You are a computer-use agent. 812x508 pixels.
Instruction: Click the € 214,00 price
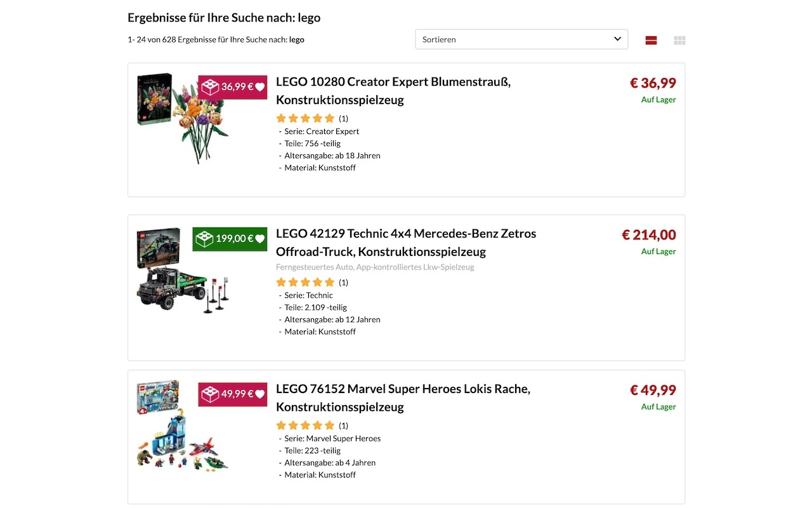click(649, 235)
